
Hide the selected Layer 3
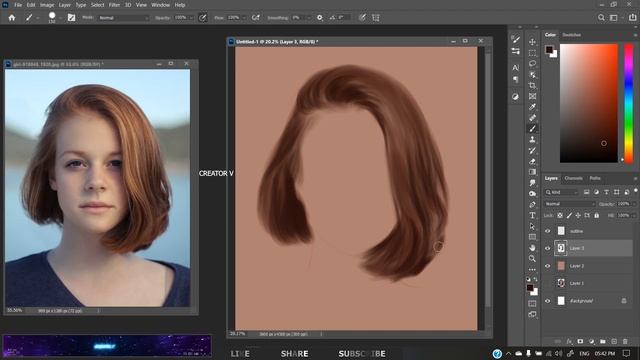point(548,248)
